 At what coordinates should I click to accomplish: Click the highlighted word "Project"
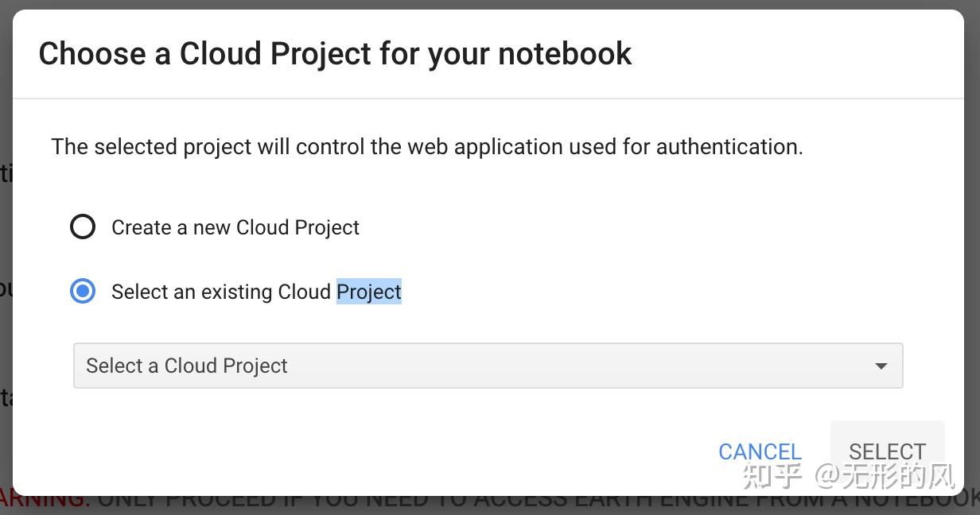point(369,292)
